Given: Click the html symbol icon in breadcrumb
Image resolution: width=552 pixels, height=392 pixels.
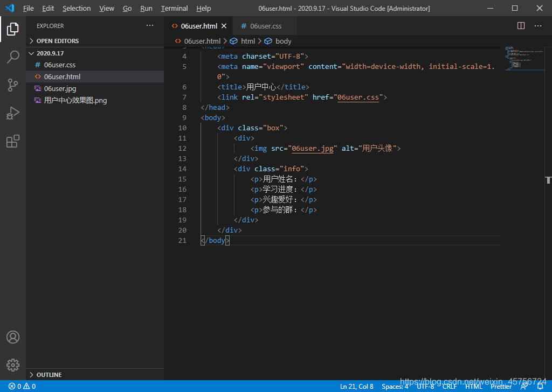Looking at the screenshot, I should point(233,41).
